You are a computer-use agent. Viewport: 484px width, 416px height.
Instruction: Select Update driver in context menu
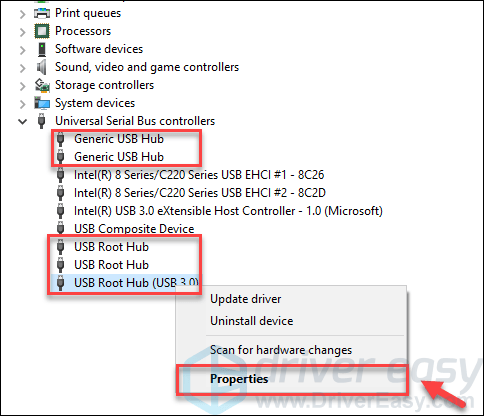pyautogui.click(x=246, y=299)
